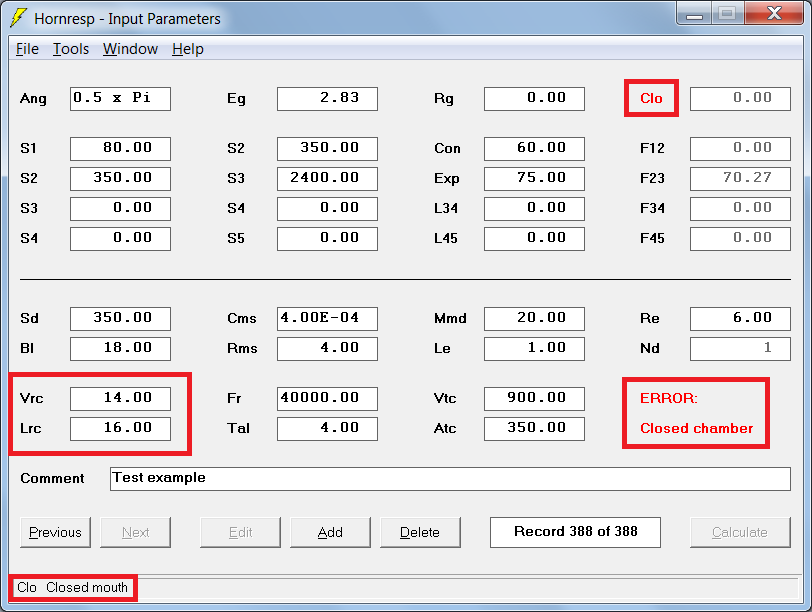Click the 'Record 388 of 388' indicator
The width and height of the screenshot is (812, 612).
tap(575, 532)
